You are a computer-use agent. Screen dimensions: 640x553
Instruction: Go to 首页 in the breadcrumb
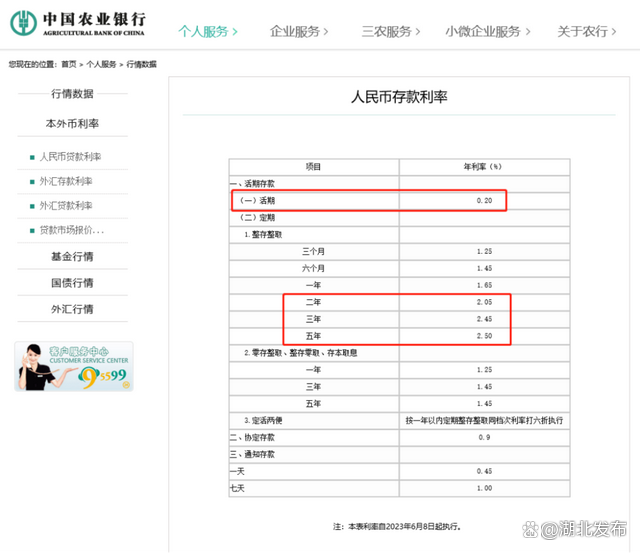(x=69, y=64)
